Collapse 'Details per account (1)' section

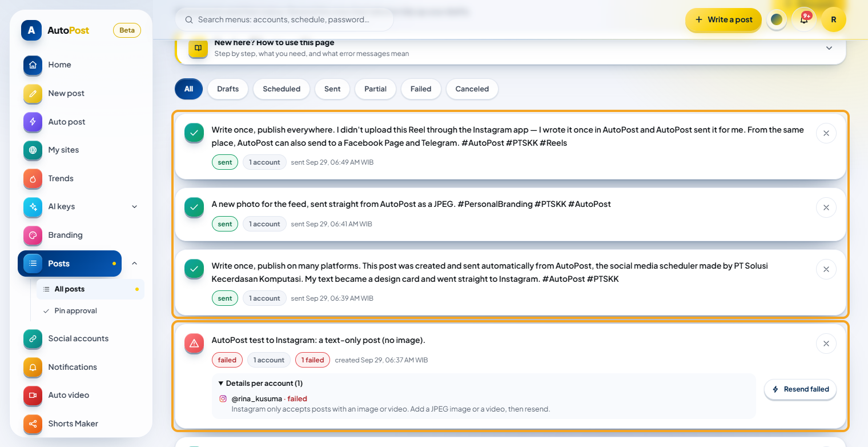tap(261, 383)
